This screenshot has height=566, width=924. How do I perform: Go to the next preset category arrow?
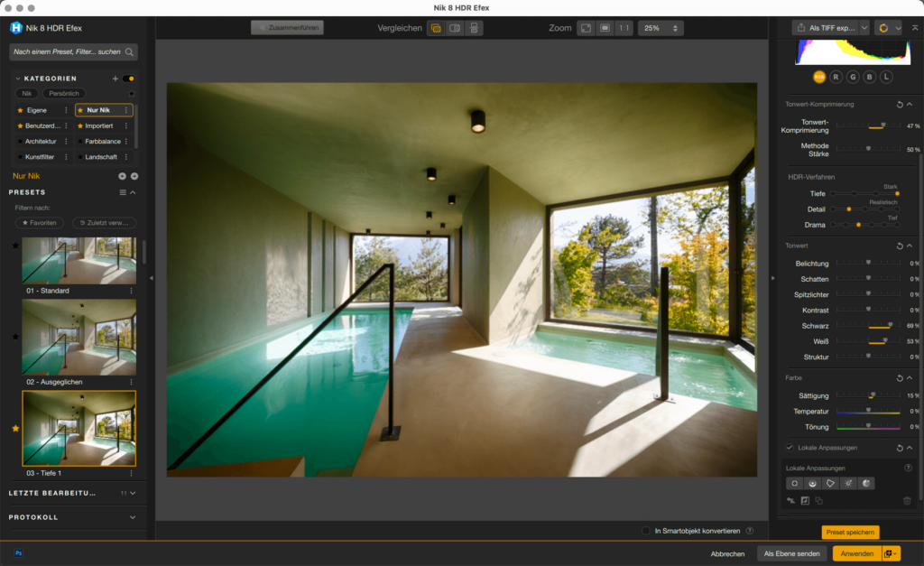(134, 176)
